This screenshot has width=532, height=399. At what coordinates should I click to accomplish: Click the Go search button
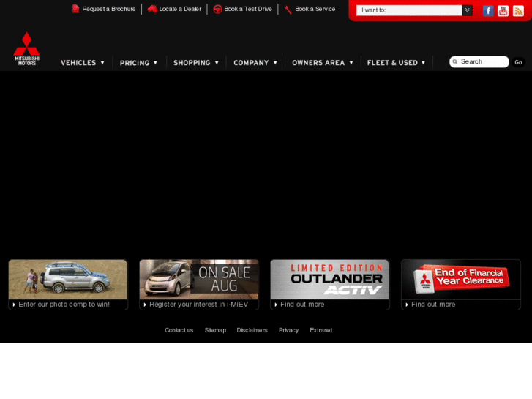coord(518,62)
